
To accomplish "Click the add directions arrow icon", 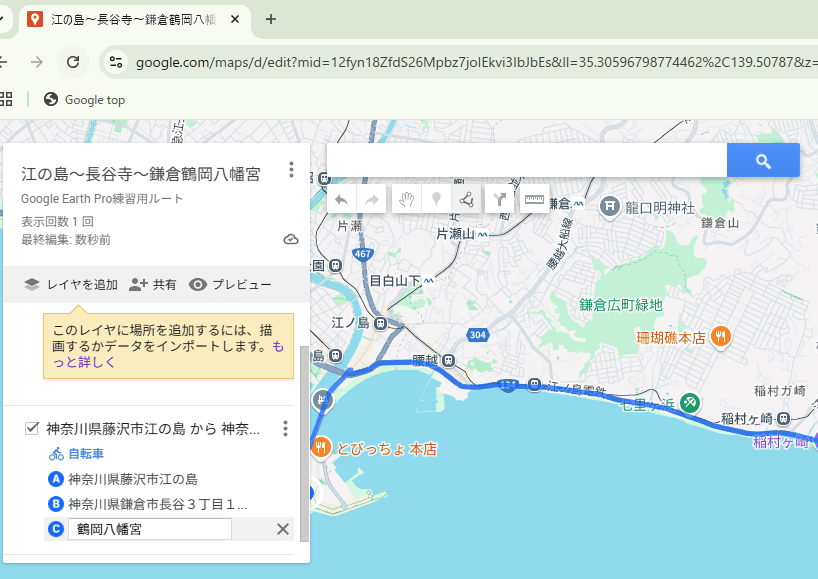I will tap(499, 199).
